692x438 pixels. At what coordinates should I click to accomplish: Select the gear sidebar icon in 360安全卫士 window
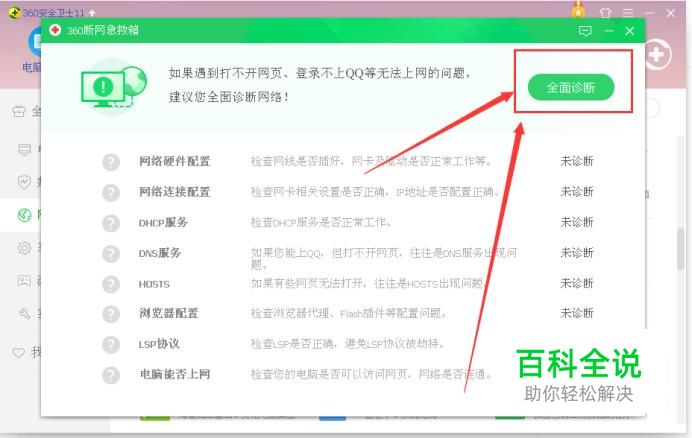point(24,248)
